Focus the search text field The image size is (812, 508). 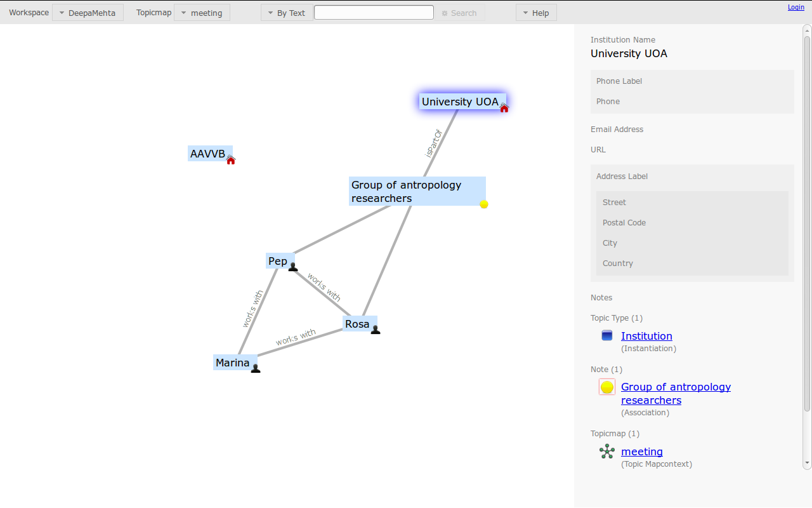pos(374,13)
